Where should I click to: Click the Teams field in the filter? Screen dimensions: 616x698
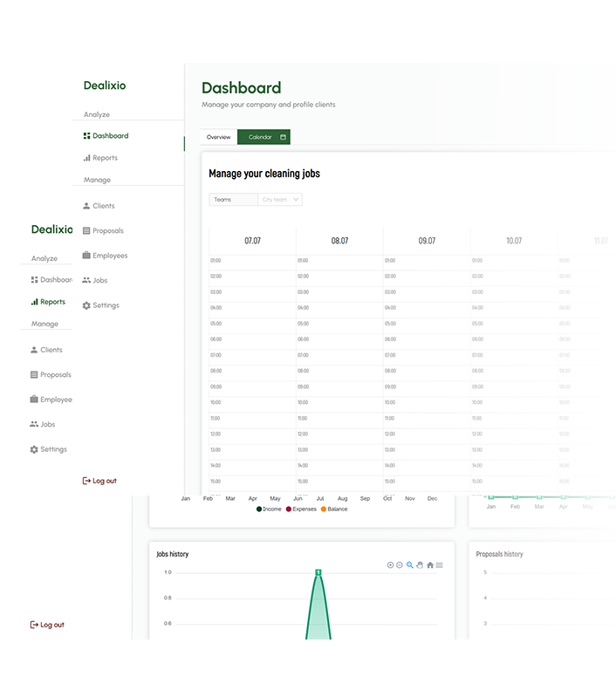coord(233,200)
